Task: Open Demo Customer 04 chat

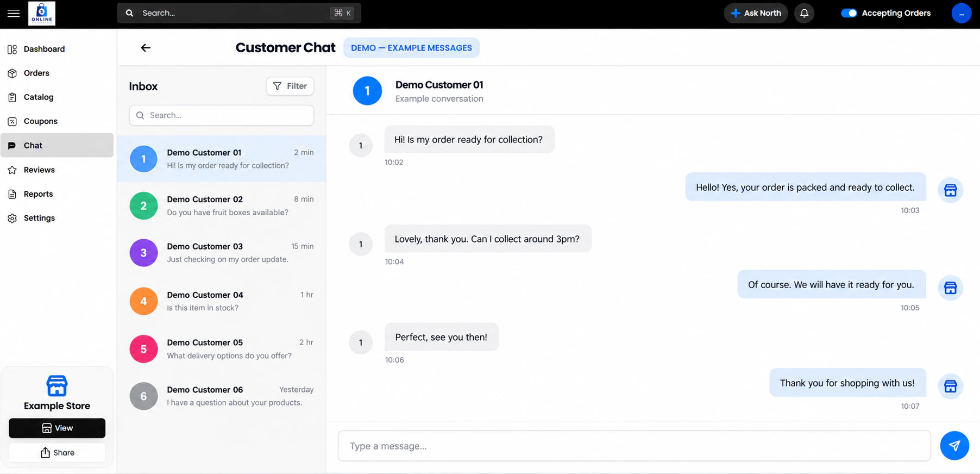Action: 222,301
